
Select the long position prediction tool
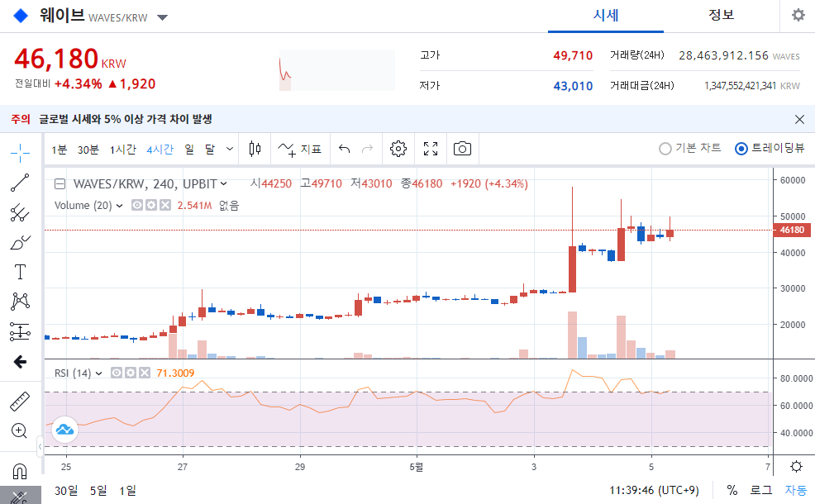pyautogui.click(x=20, y=331)
